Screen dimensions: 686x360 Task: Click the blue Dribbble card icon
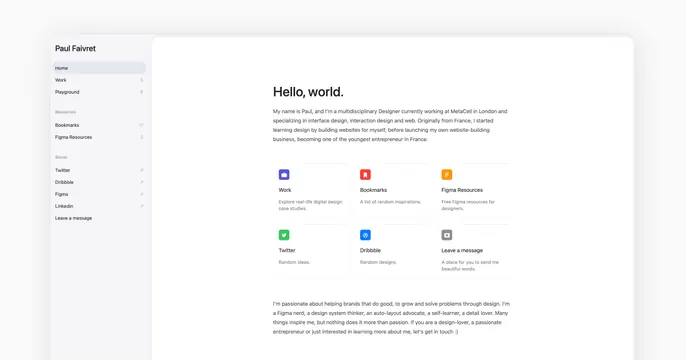[x=365, y=235]
